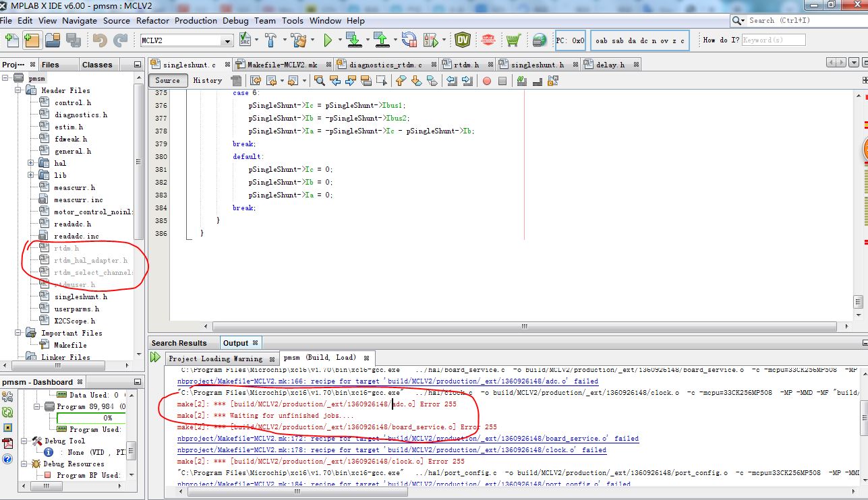Image resolution: width=868 pixels, height=500 pixels.
Task: Collapse the Important Files node
Action: [x=18, y=333]
